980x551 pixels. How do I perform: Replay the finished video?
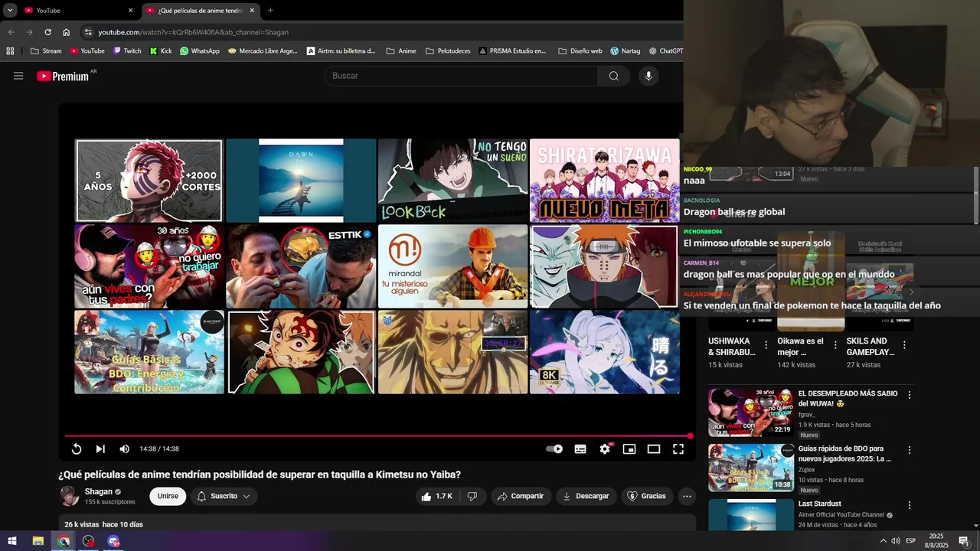(x=77, y=449)
